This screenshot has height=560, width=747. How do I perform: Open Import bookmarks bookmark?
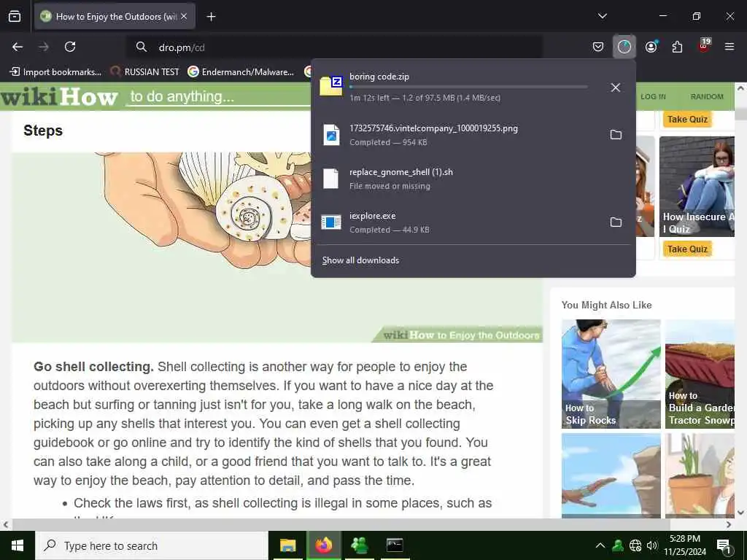tap(55, 72)
